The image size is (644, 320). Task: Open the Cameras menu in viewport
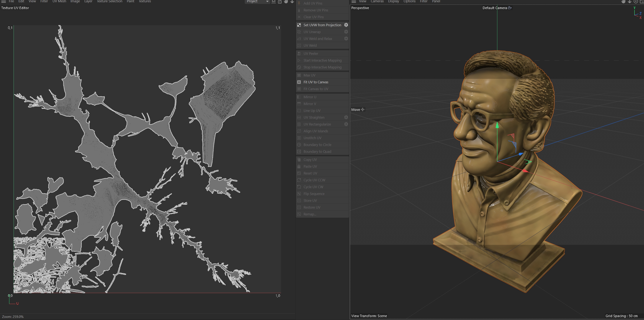pos(377,1)
